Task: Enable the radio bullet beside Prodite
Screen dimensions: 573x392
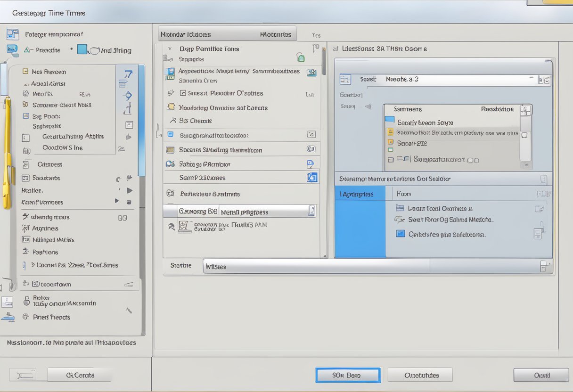Action: [x=72, y=49]
